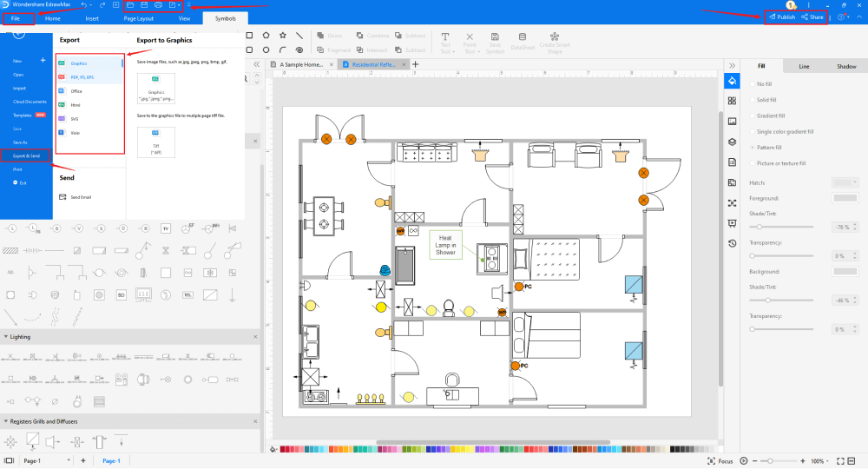Select the Solid fill radio option

763,100
